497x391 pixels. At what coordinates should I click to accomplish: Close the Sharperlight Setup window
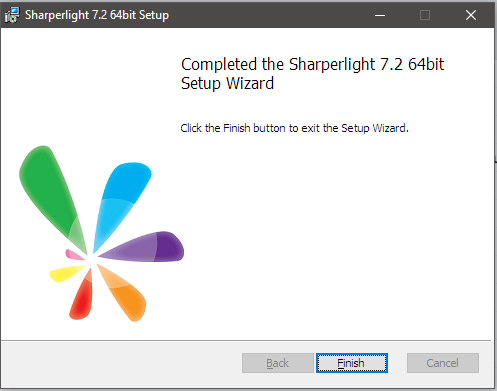click(x=471, y=15)
